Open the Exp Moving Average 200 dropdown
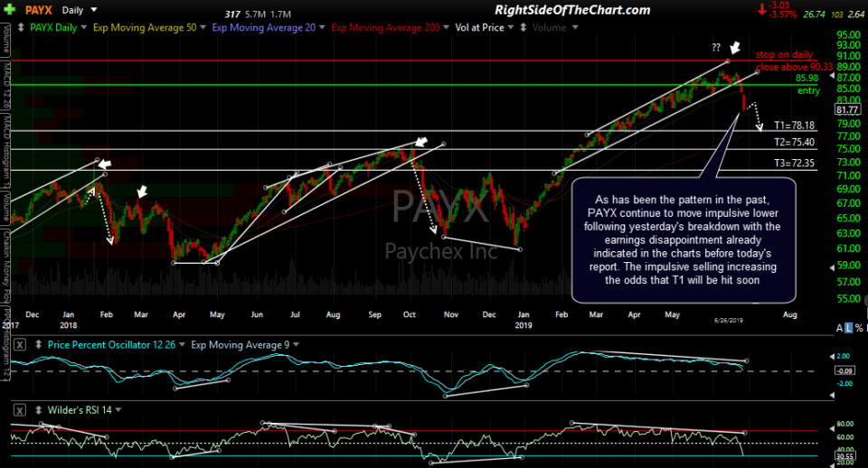Viewport: 868px width, 468px height. (x=446, y=27)
